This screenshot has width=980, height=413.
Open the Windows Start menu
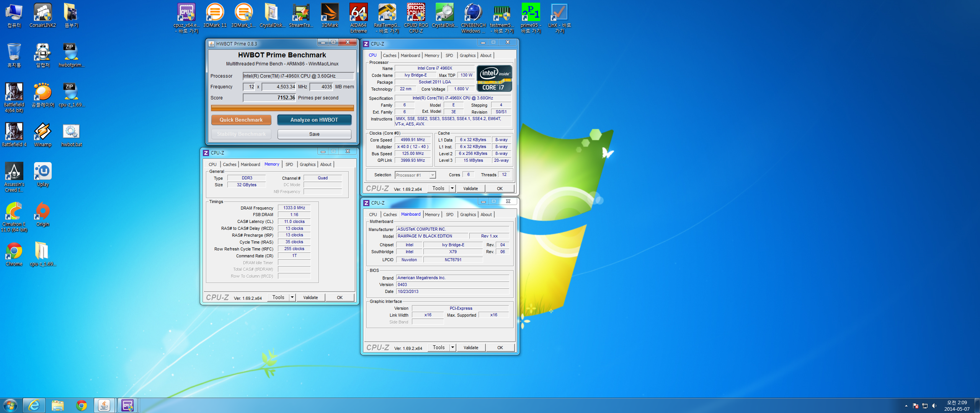pyautogui.click(x=10, y=405)
